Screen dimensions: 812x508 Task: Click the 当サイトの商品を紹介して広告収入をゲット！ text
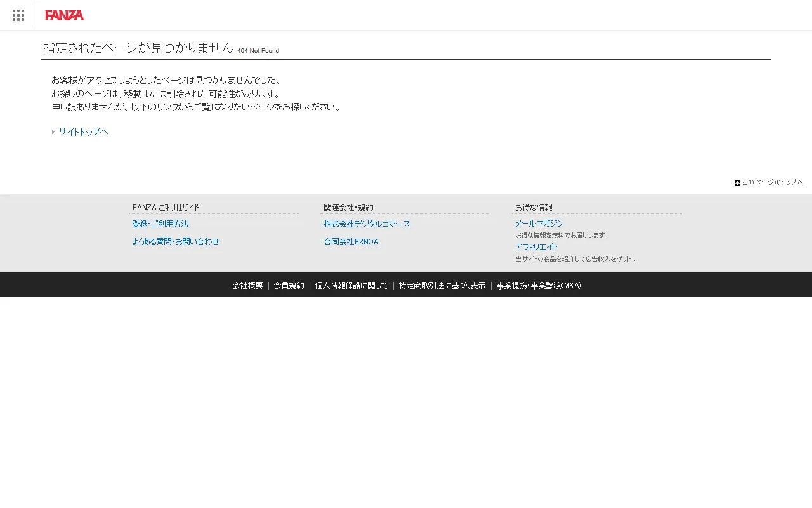click(x=576, y=259)
